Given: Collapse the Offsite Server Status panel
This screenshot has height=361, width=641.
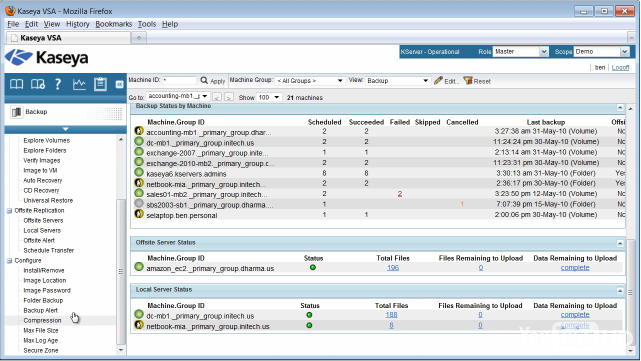Looking at the screenshot, I should click(x=620, y=244).
